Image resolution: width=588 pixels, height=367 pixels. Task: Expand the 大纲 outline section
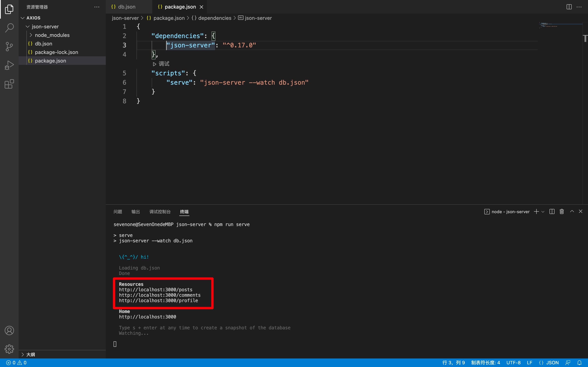pyautogui.click(x=30, y=354)
